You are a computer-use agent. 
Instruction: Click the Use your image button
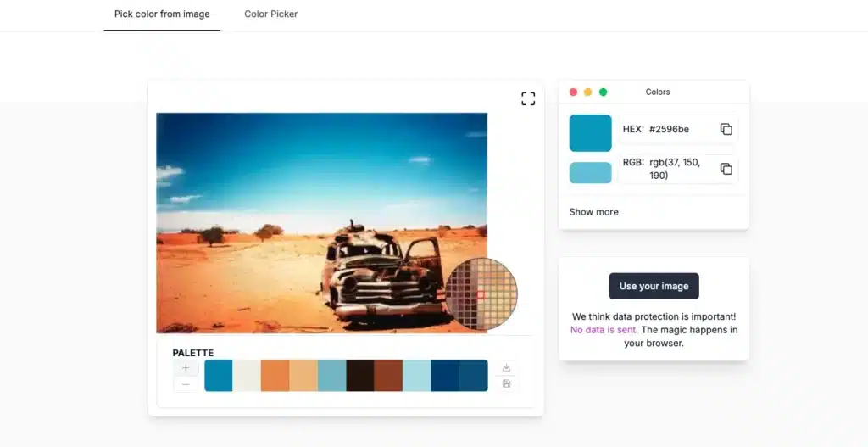pyautogui.click(x=654, y=286)
